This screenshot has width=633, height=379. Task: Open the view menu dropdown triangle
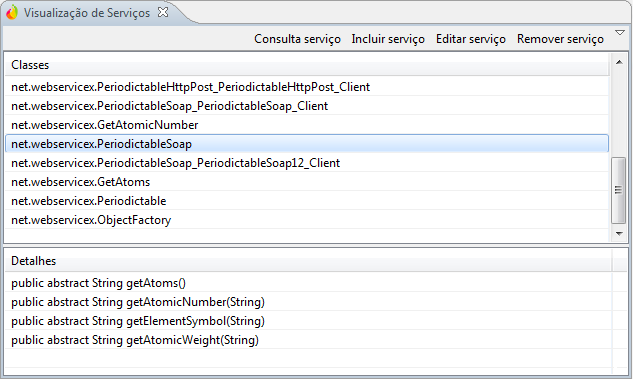[620, 33]
